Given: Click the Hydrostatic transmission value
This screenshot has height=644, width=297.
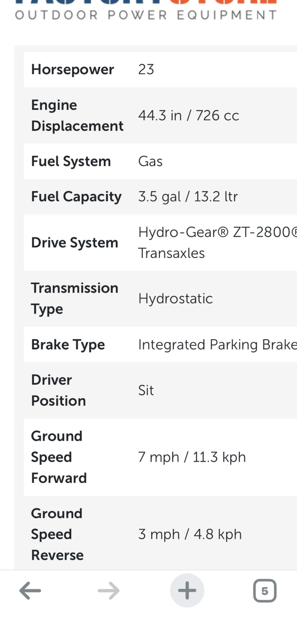Looking at the screenshot, I should [175, 298].
